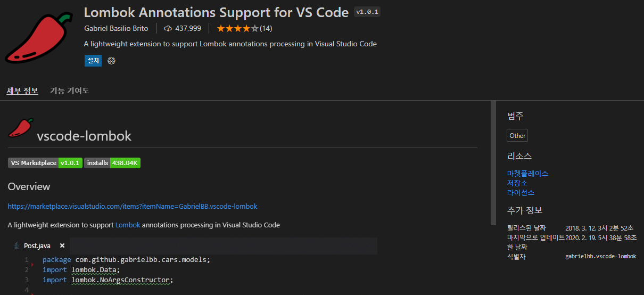Click the small chili logo beside vscode-lombok
644x295 pixels.
(x=21, y=128)
